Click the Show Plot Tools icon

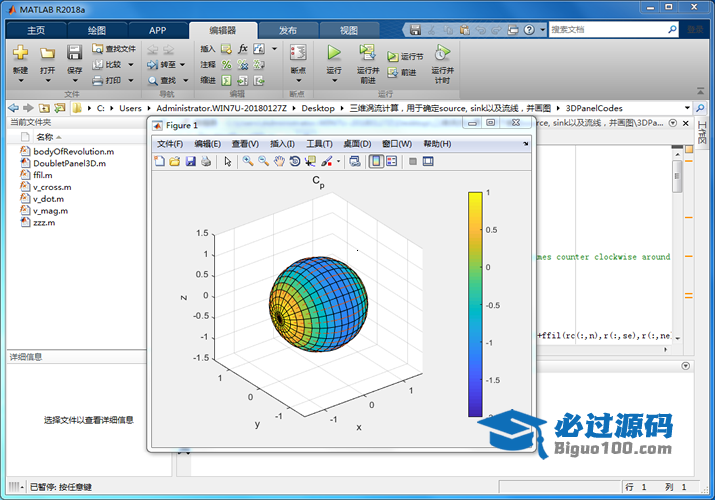(x=428, y=161)
